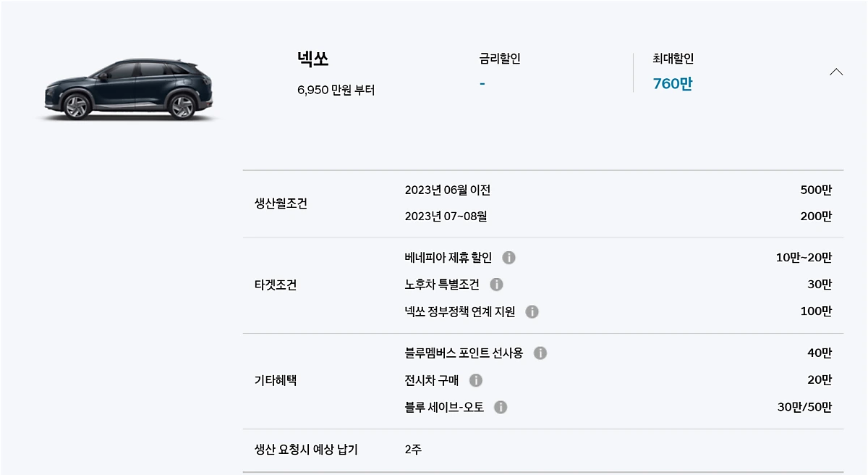868x475 pixels.
Task: Click the 760만 maximum discount value
Action: click(672, 84)
